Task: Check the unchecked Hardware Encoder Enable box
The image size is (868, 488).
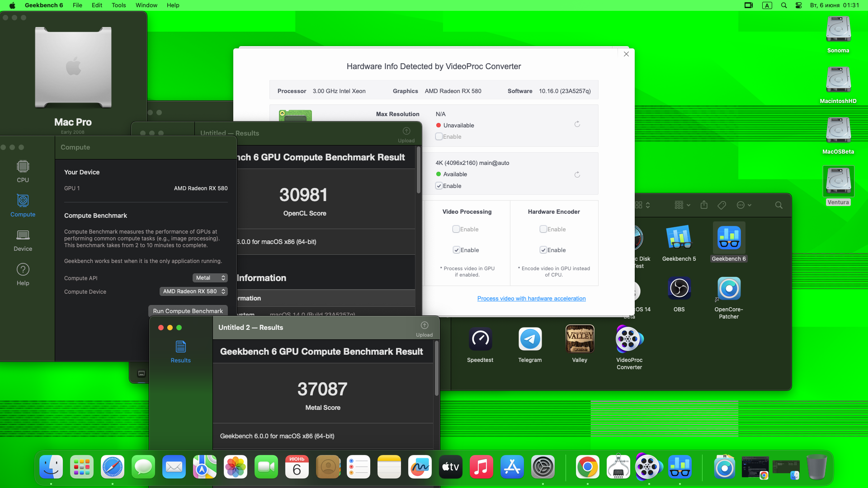Action: (x=543, y=229)
